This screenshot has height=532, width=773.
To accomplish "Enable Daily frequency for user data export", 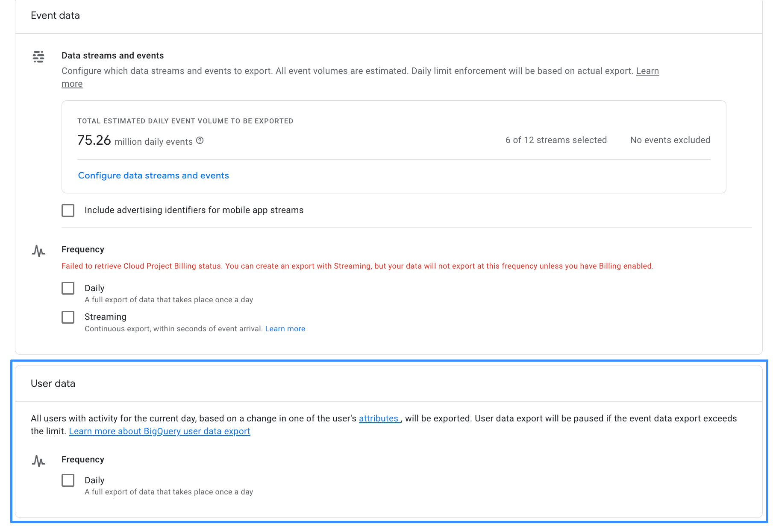I will [x=68, y=480].
